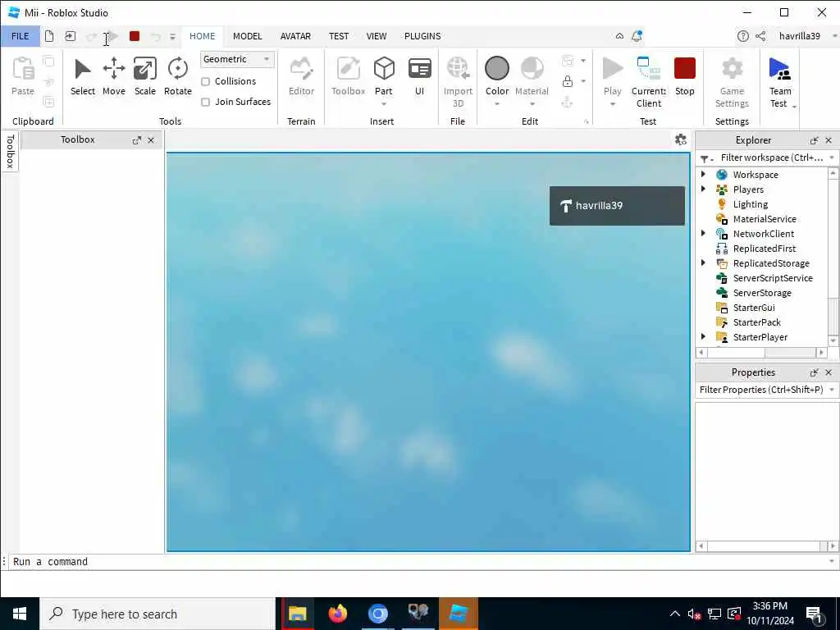This screenshot has width=840, height=630.
Task: Click the red stop square in quick access bar
Action: coord(135,36)
